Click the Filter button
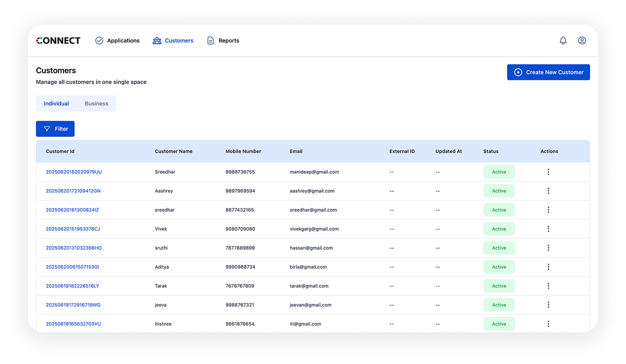The image size is (626, 364). 55,128
